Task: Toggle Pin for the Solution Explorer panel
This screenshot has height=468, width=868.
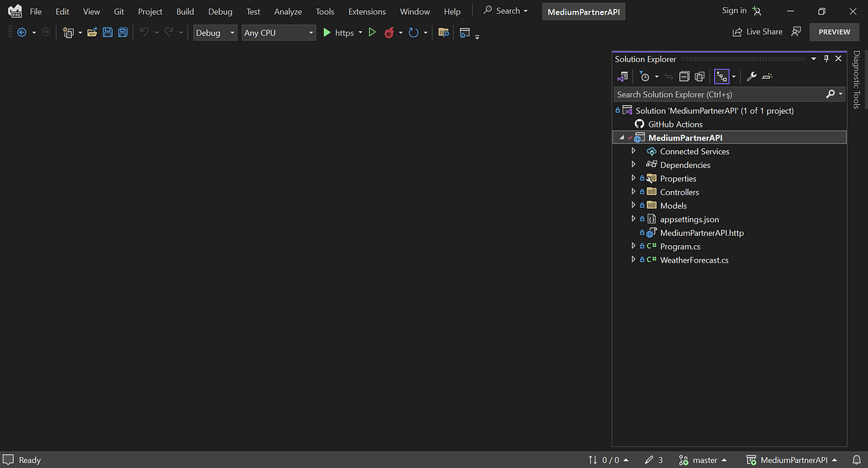Action: [x=825, y=59]
